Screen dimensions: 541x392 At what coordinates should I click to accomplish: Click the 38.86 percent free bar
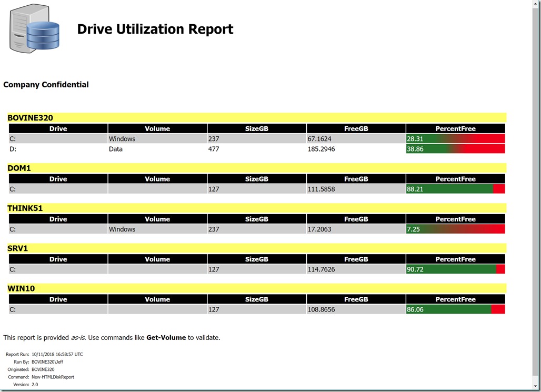[x=455, y=149]
